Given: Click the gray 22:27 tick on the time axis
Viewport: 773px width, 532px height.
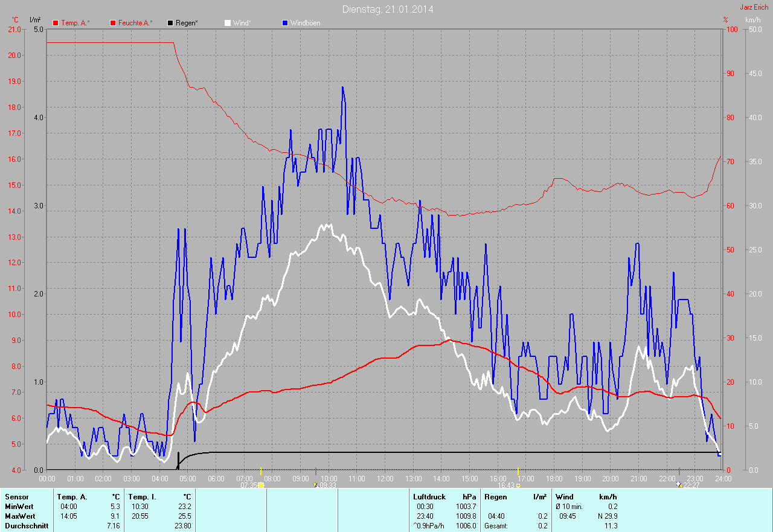Looking at the screenshot, I should [679, 471].
